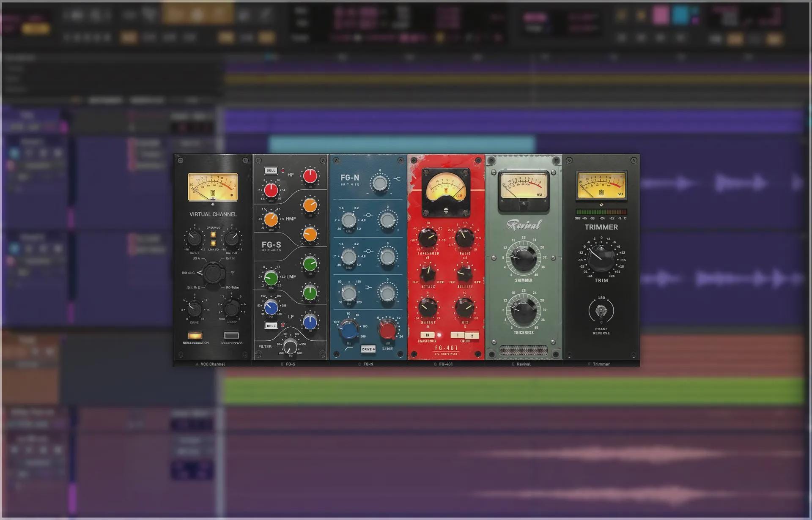This screenshot has height=520, width=812.
Task: Select the A VCC Channel module label
Action: [x=210, y=364]
